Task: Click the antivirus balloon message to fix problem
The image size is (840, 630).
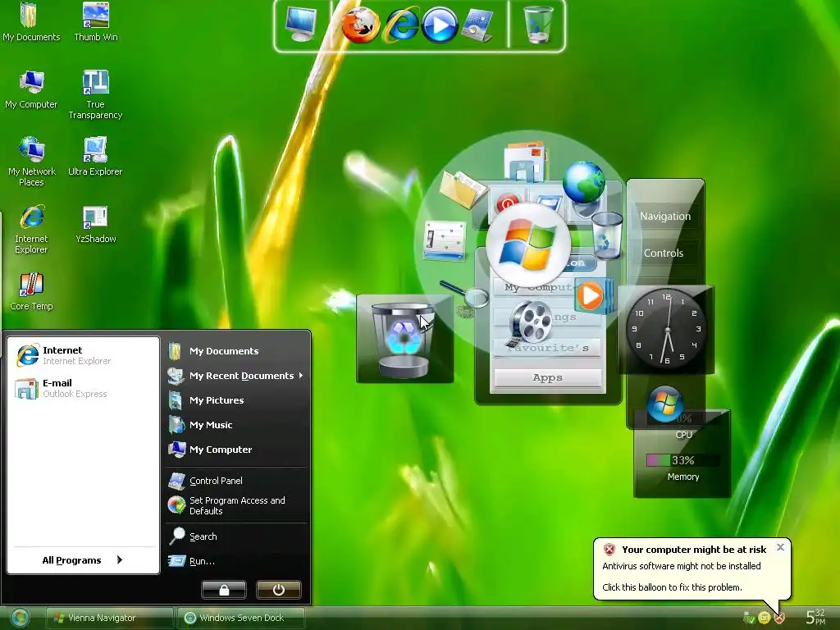Action: 681,577
